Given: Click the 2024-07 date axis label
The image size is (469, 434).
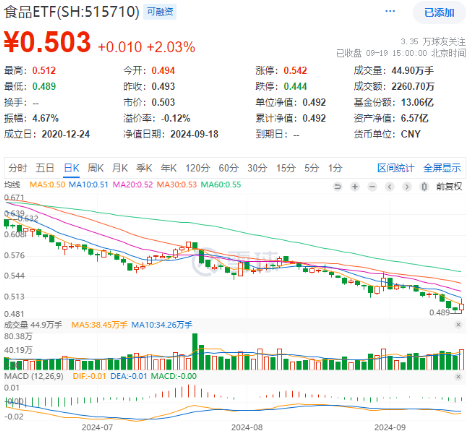Looking at the screenshot, I should pyautogui.click(x=97, y=427).
